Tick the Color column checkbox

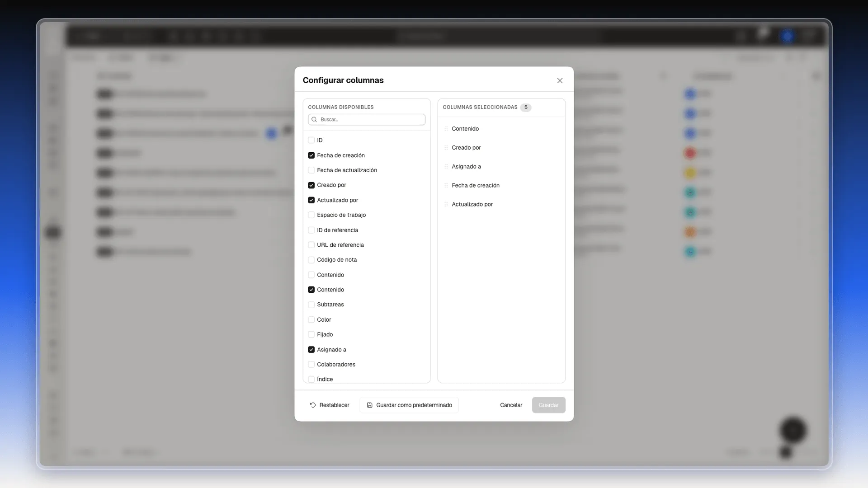(x=311, y=320)
